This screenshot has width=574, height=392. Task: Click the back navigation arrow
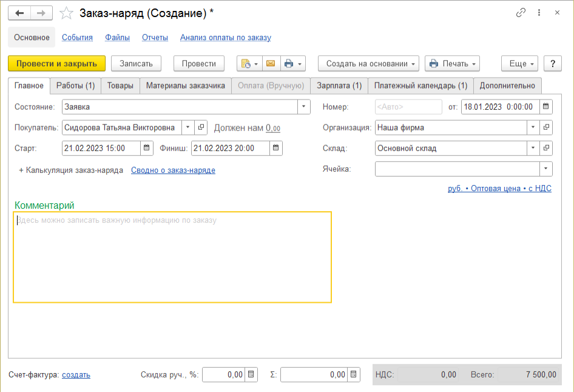(19, 13)
